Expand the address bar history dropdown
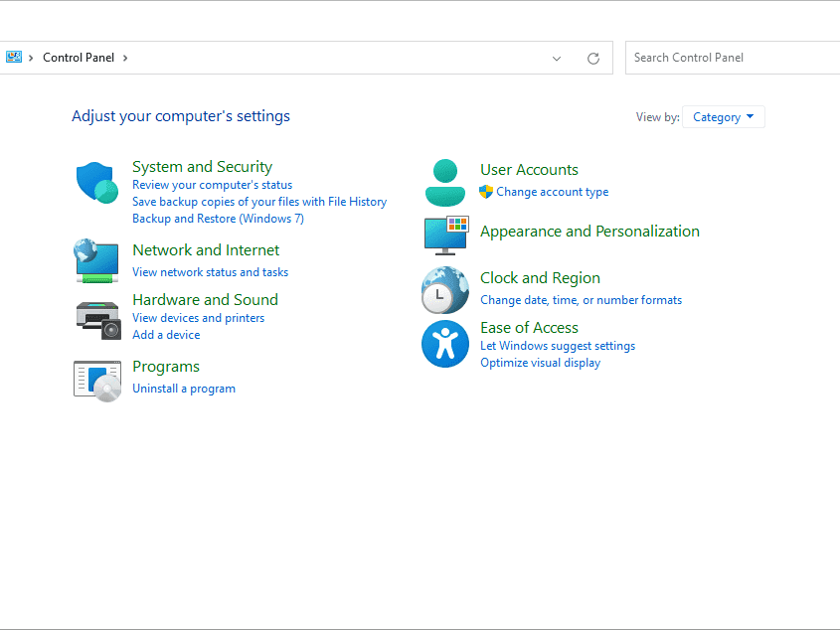Image resolution: width=840 pixels, height=630 pixels. (x=557, y=59)
